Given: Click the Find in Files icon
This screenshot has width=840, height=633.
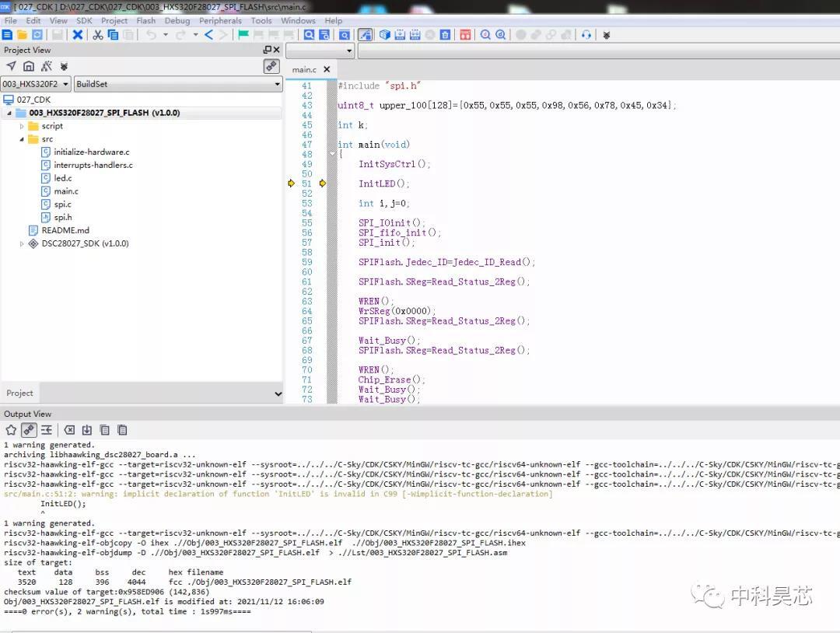Looking at the screenshot, I should tap(324, 35).
